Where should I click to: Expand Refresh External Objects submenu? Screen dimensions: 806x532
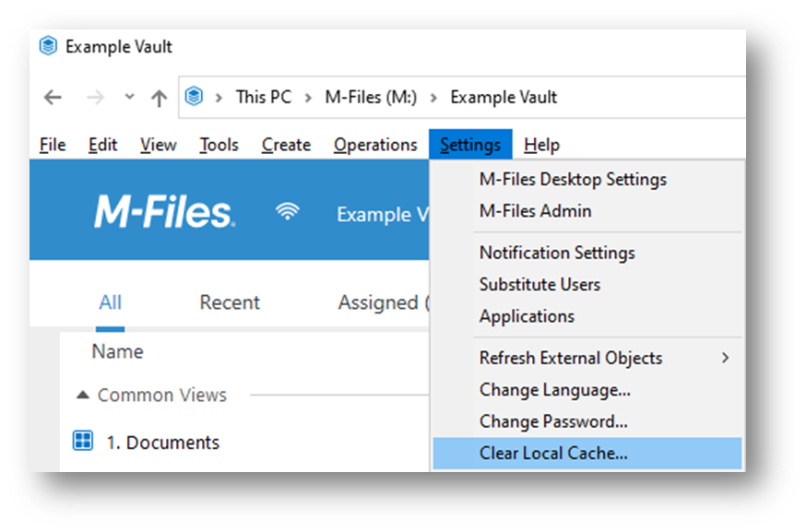point(725,358)
